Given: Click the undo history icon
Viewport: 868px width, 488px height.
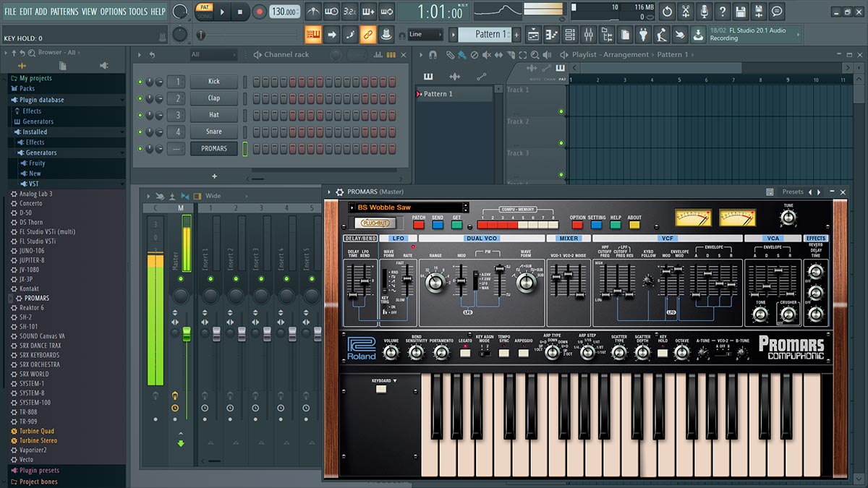Looking at the screenshot, I should pos(667,12).
